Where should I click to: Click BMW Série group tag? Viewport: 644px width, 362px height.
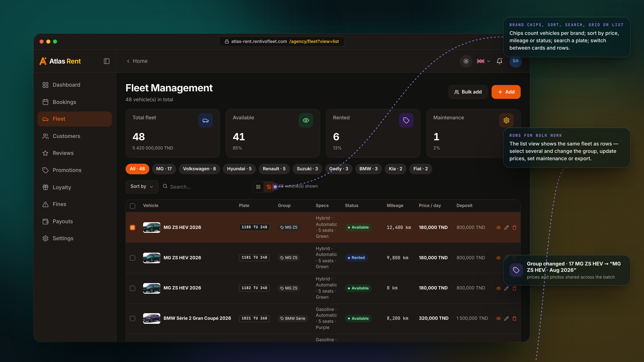point(293,319)
